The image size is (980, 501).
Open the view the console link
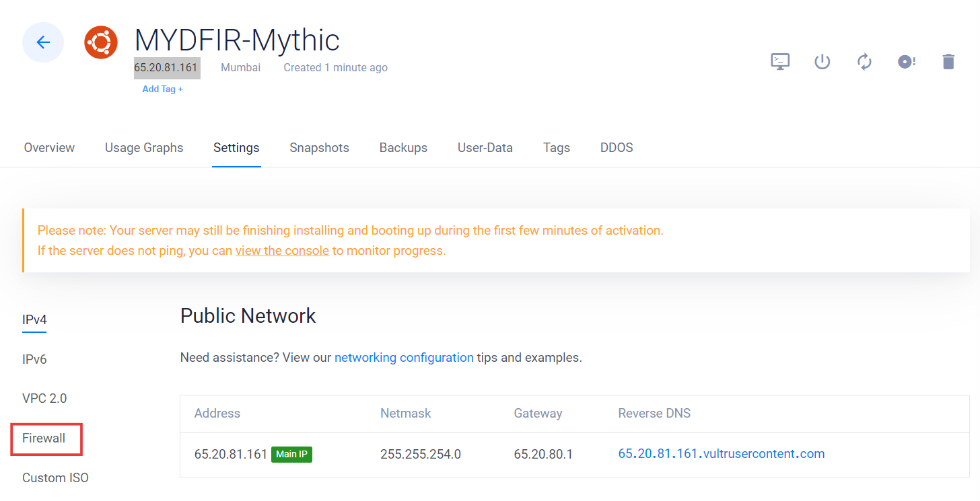coord(282,251)
